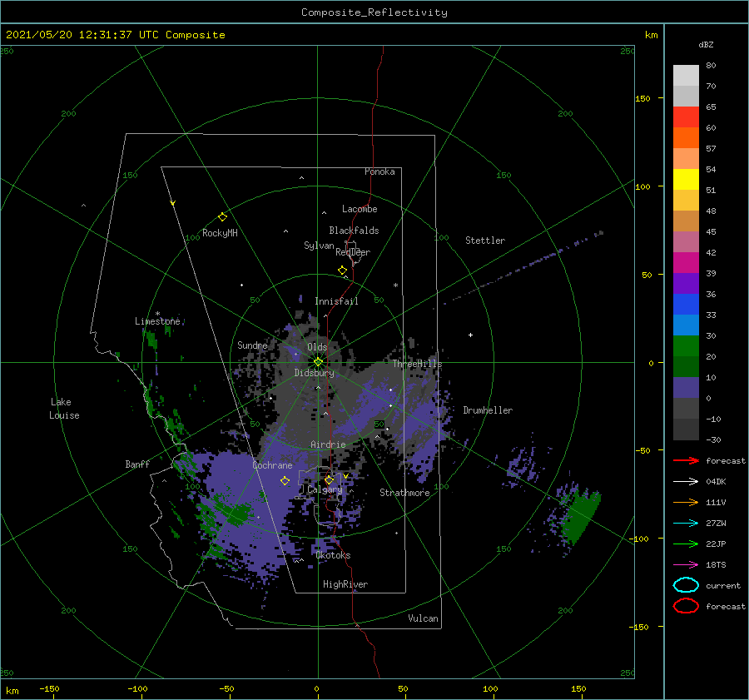Click the ThreeHills city label
The image size is (749, 700).
(418, 364)
